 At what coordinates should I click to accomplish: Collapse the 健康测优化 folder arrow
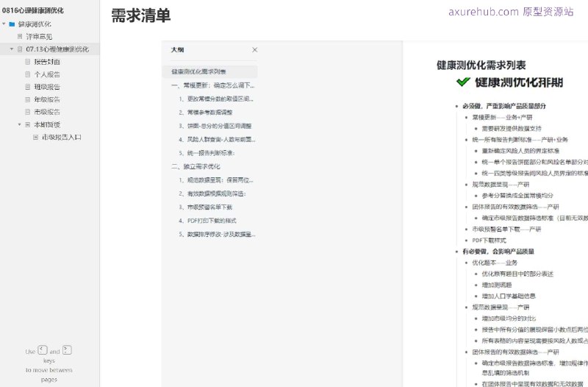click(4, 24)
